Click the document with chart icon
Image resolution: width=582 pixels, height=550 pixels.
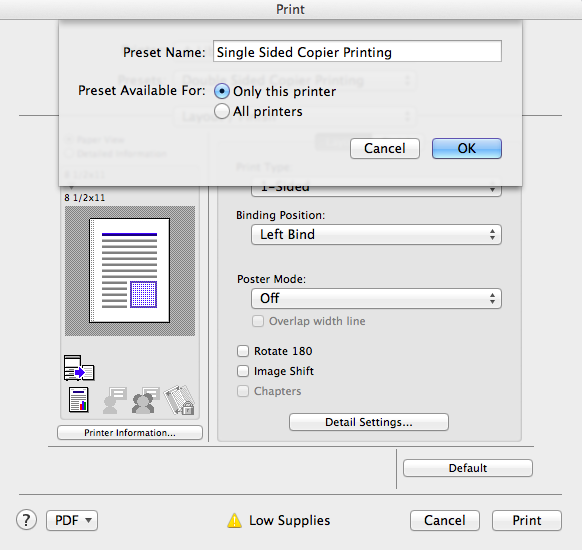pos(79,400)
